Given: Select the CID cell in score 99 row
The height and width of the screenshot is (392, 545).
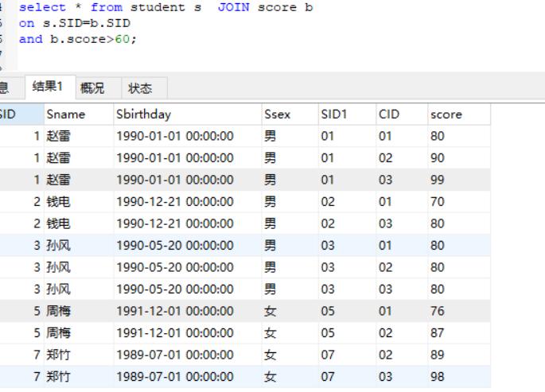Looking at the screenshot, I should pyautogui.click(x=402, y=180).
